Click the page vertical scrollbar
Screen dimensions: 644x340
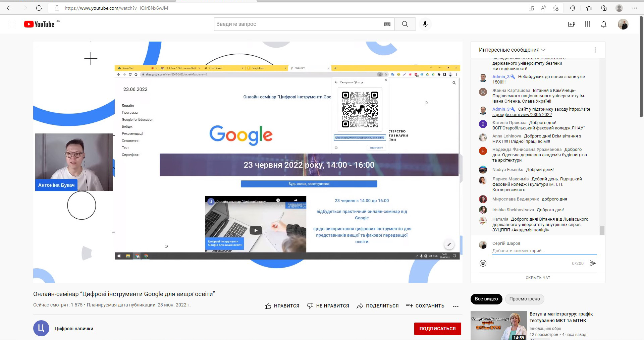click(641, 67)
